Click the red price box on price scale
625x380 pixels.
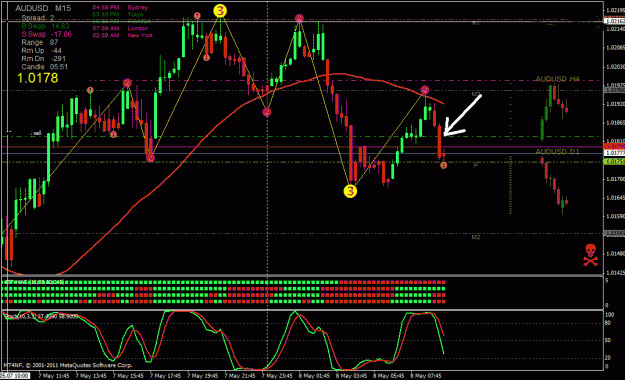(x=614, y=146)
